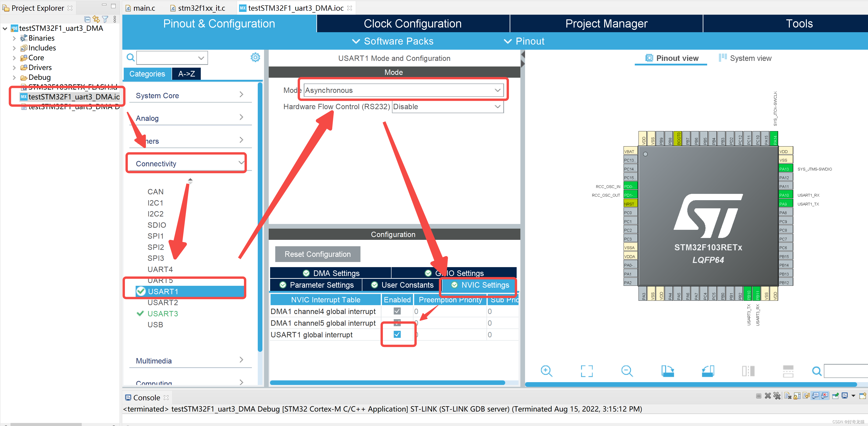Select USART3 in the Connectivity list
Image resolution: width=868 pixels, height=426 pixels.
click(x=163, y=314)
